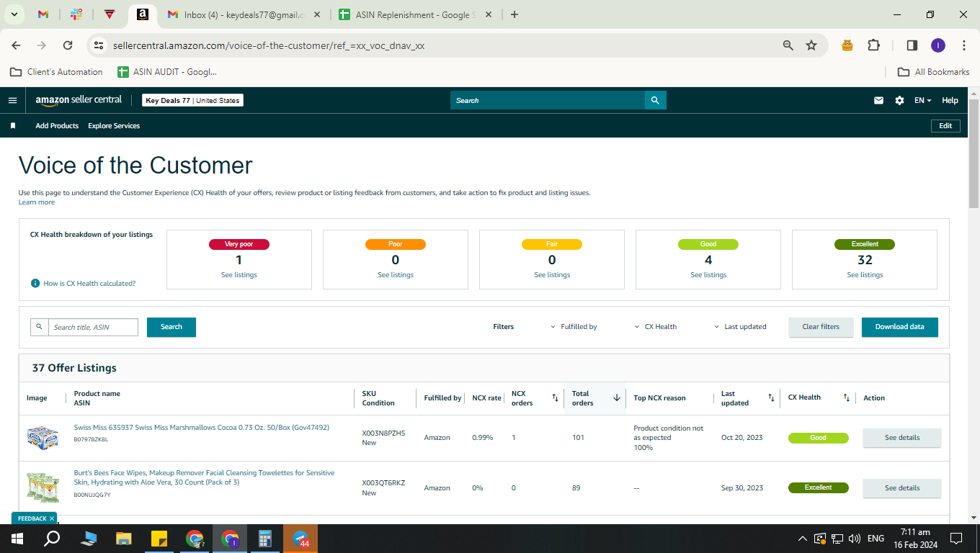Viewport: 980px width, 553px height.
Task: Click the zoom magnifier in address bar
Action: pyautogui.click(x=788, y=45)
